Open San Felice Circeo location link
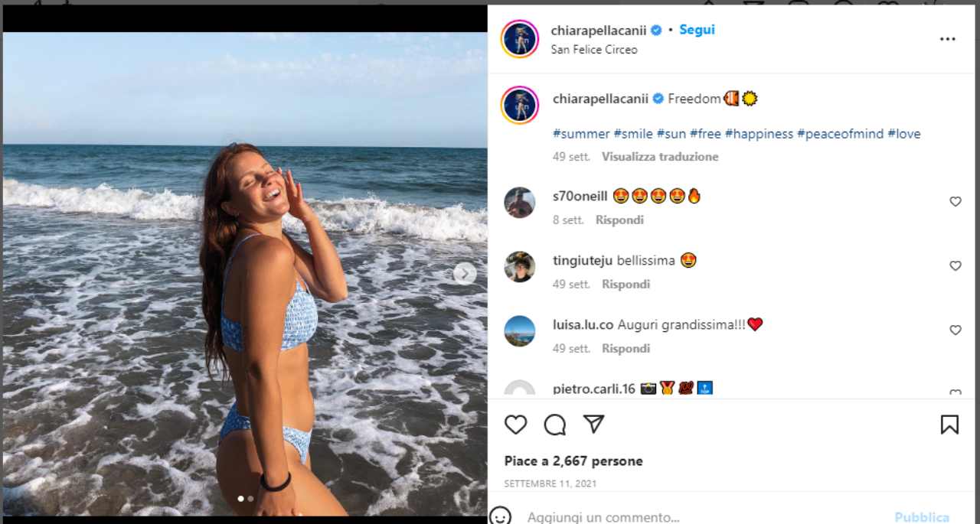 pyautogui.click(x=594, y=50)
